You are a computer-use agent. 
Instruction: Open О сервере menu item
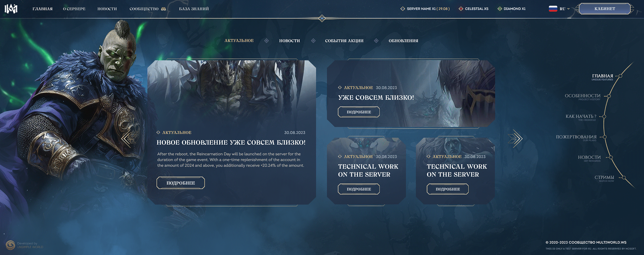[74, 9]
